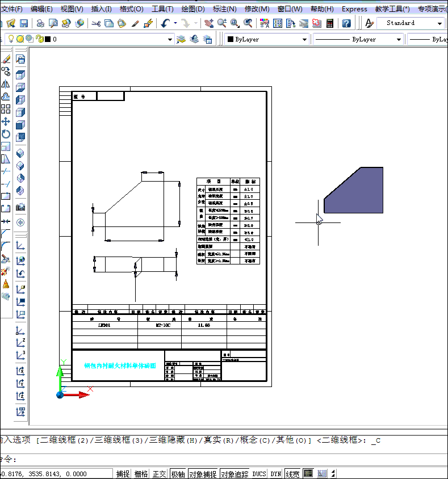Viewport: 448px width, 479px height.
Task: Open the 文件(F) menu
Action: (x=11, y=9)
